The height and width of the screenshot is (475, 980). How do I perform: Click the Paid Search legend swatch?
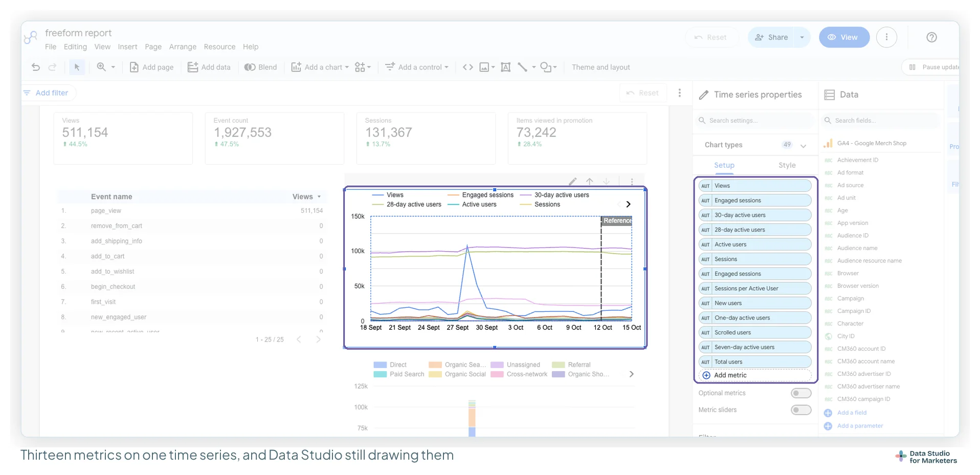[380, 374]
